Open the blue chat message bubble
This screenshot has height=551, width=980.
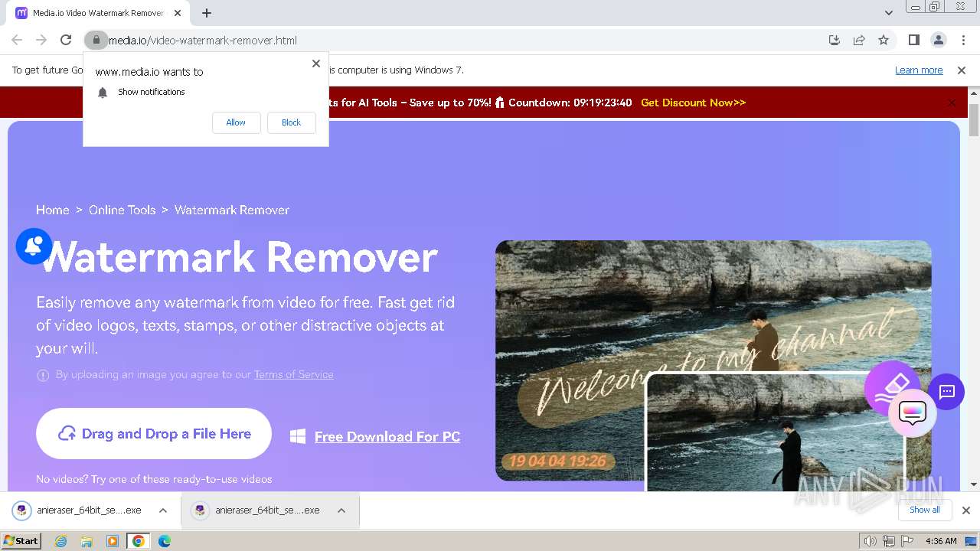946,392
